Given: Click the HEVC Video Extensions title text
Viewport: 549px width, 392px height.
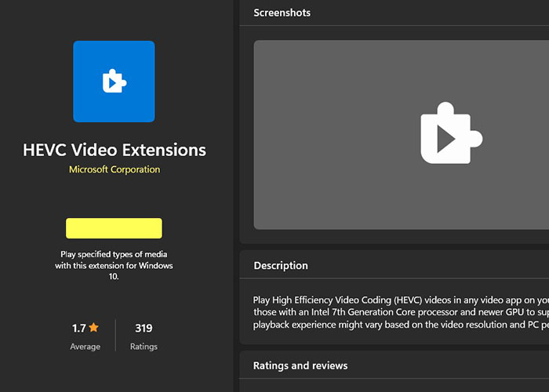Looking at the screenshot, I should (115, 150).
